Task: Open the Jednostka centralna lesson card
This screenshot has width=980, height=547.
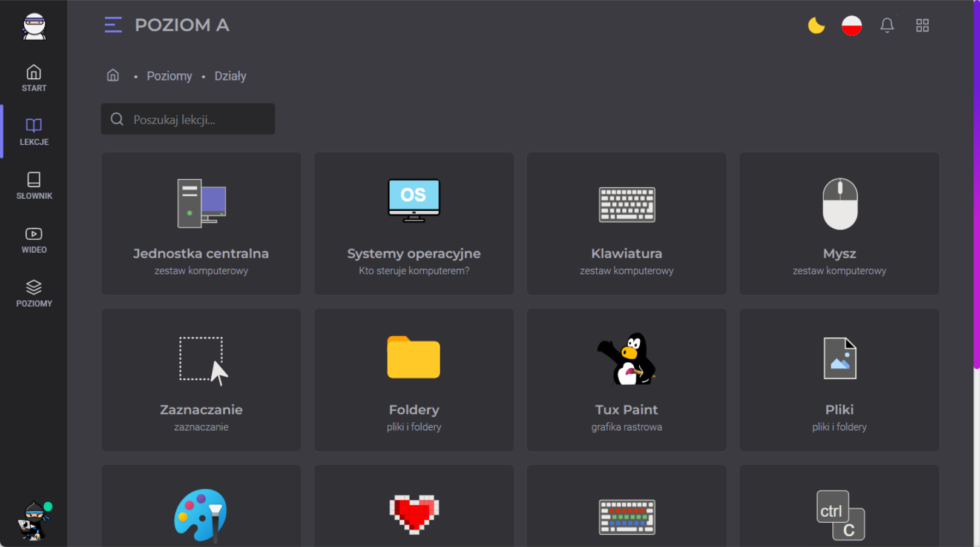Action: click(201, 224)
